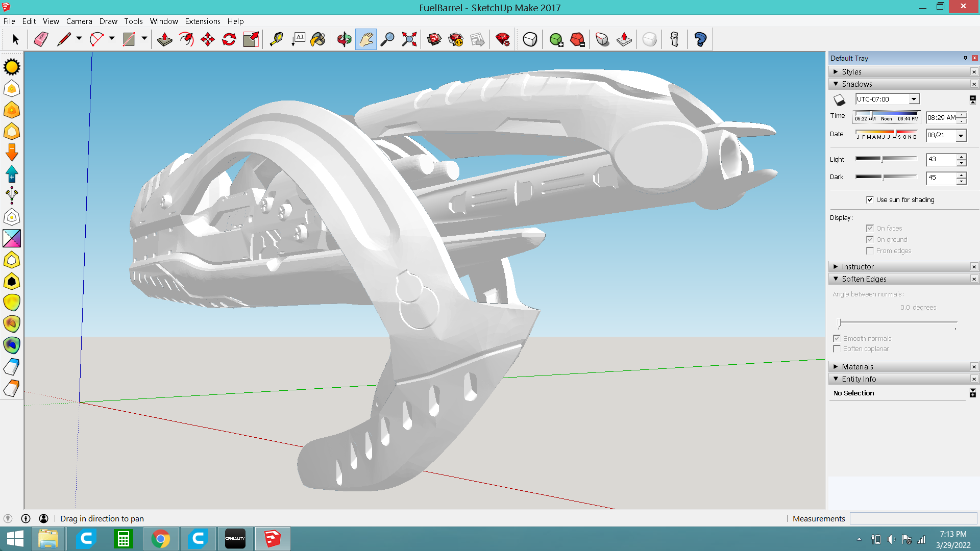
Task: Toggle Smooth normals checkbox
Action: [837, 338]
